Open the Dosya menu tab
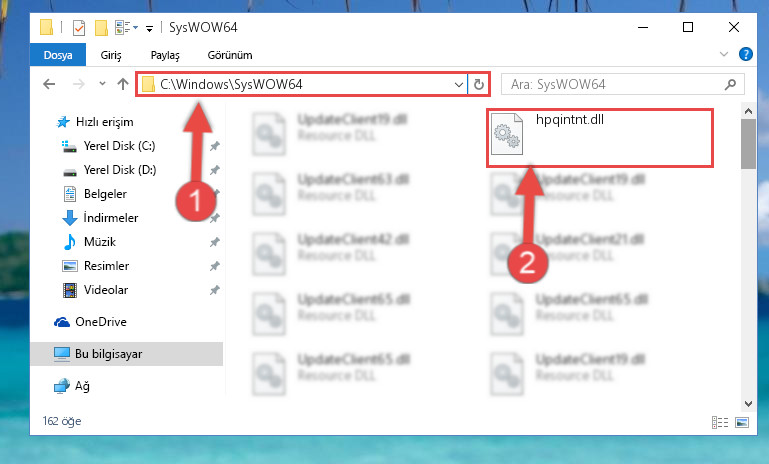The width and height of the screenshot is (769, 464). (x=58, y=55)
